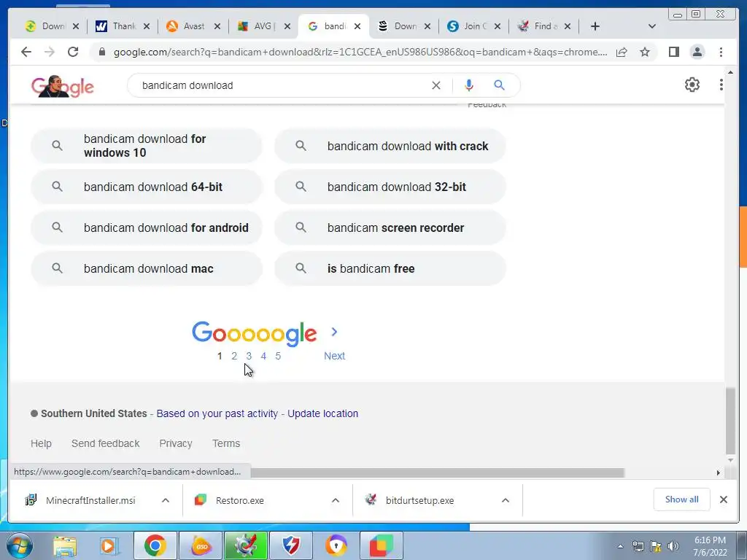
Task: Open a new browser tab
Action: (x=595, y=26)
